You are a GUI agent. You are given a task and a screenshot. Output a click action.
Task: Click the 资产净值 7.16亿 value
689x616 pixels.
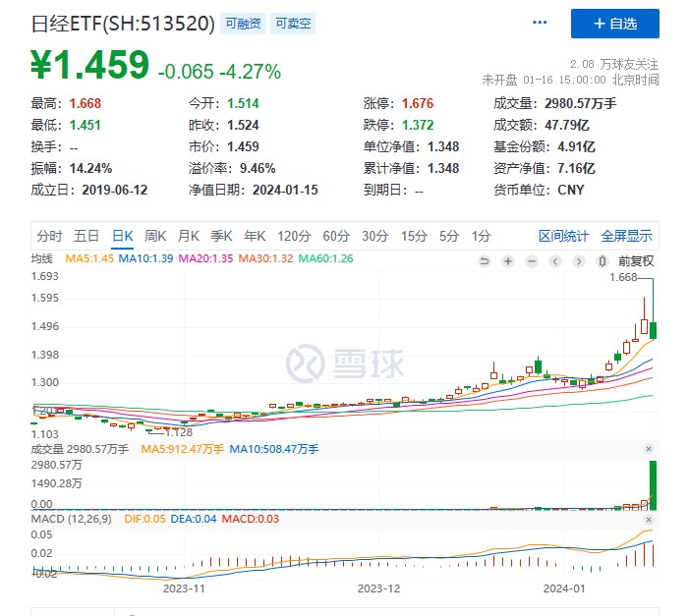click(x=577, y=168)
